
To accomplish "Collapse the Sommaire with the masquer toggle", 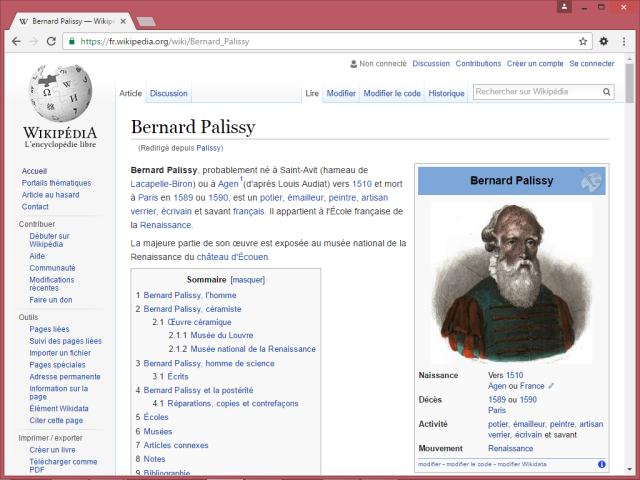I will [x=248, y=280].
